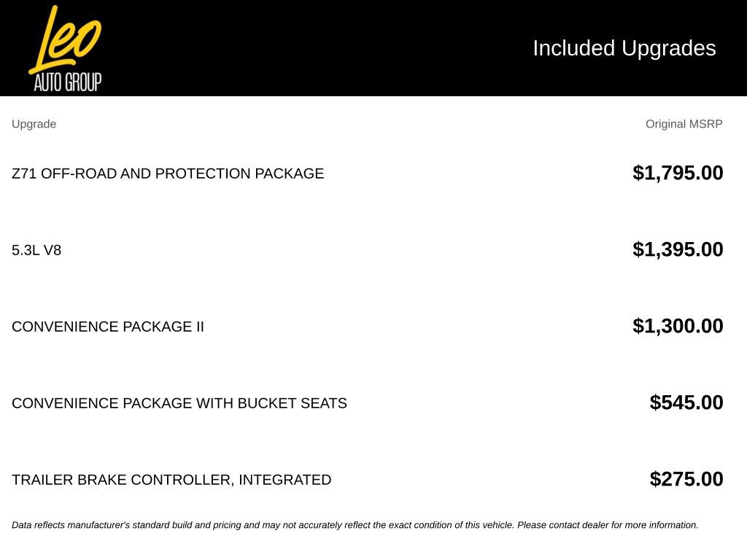Image resolution: width=747 pixels, height=560 pixels.
Task: Click the $1,795.00 price
Action: (x=678, y=173)
